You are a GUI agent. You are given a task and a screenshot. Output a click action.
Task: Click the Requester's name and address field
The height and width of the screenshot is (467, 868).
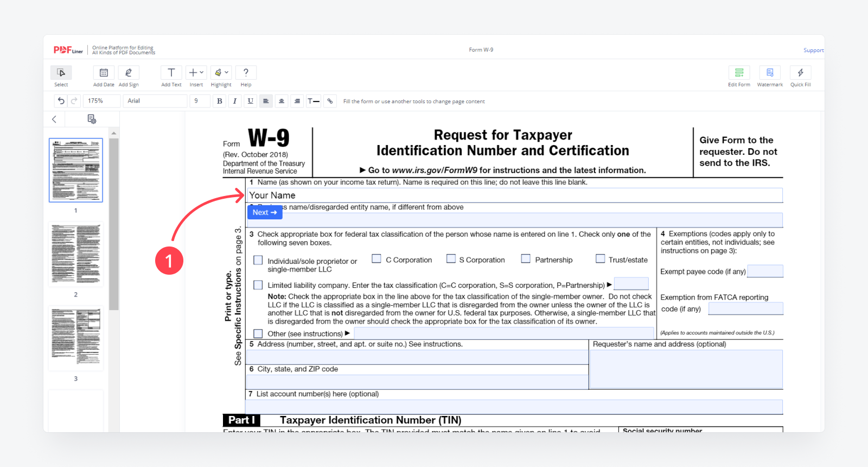[686, 369]
